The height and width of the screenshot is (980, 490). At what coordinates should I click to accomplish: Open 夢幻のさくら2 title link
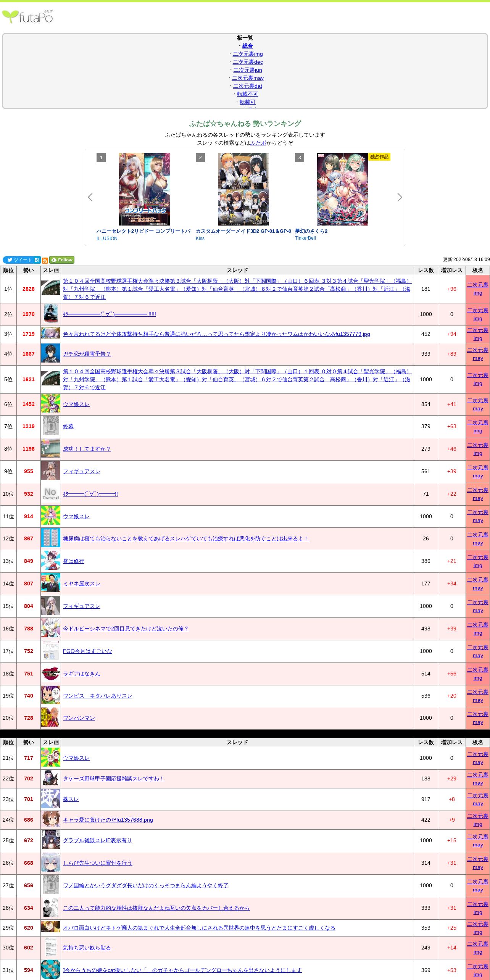311,231
